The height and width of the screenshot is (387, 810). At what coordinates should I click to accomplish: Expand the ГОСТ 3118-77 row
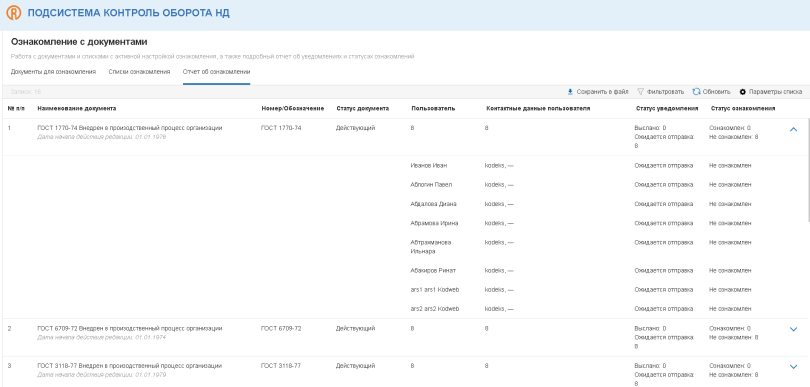click(793, 367)
